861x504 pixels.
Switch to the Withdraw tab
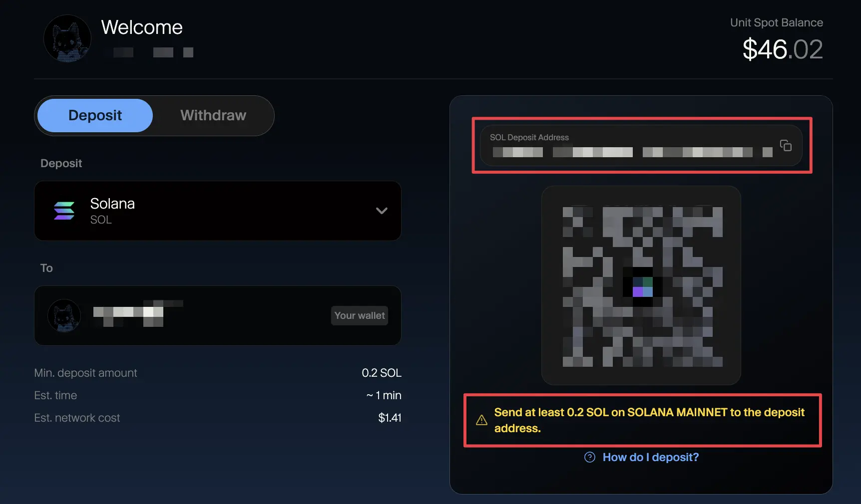[213, 115]
